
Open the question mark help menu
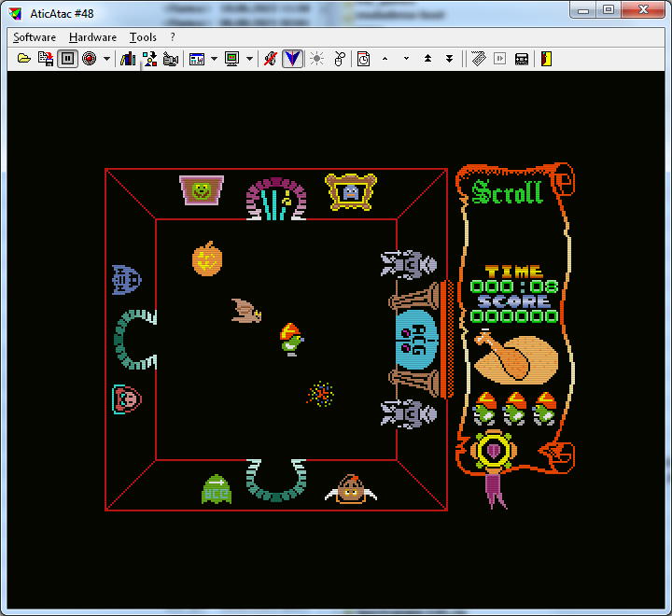(173, 37)
